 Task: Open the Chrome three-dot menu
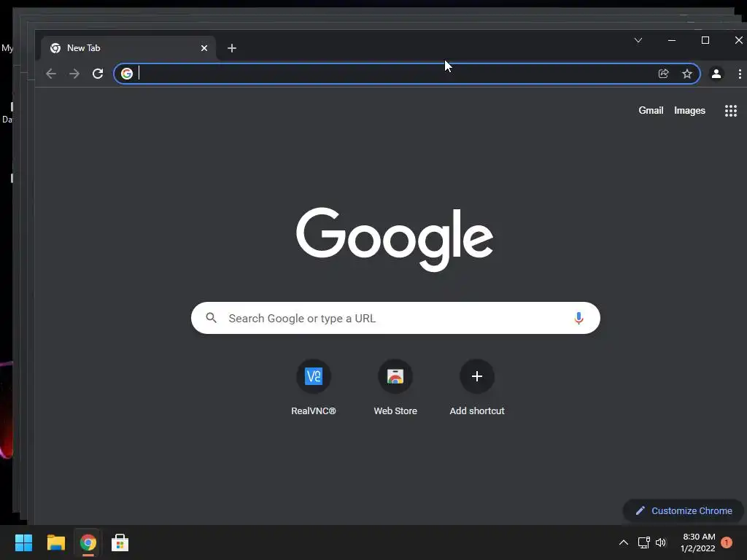pos(740,74)
